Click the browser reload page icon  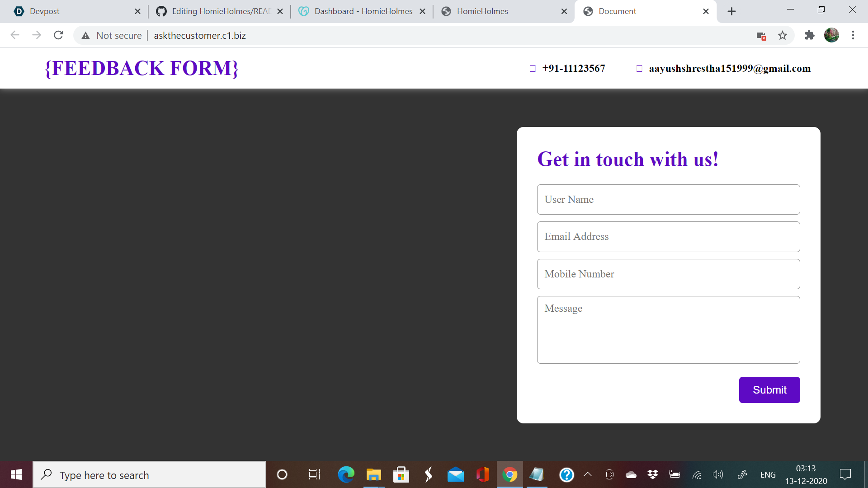click(58, 35)
